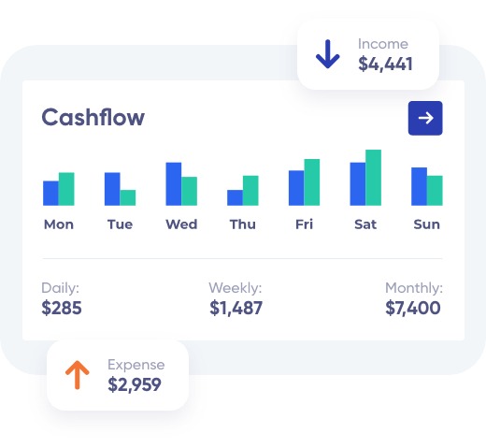This screenshot has height=448, width=486.
Task: Choose the Sat day label
Action: (x=365, y=224)
